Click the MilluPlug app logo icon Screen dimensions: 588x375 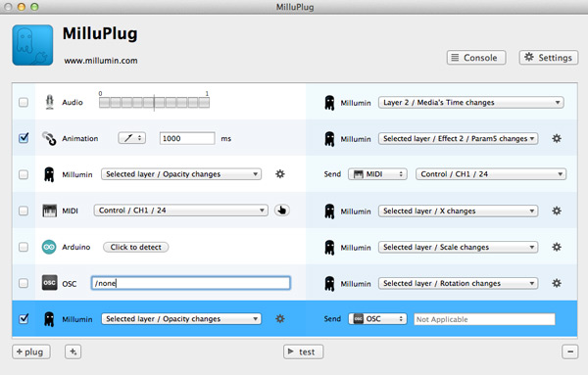[x=32, y=45]
